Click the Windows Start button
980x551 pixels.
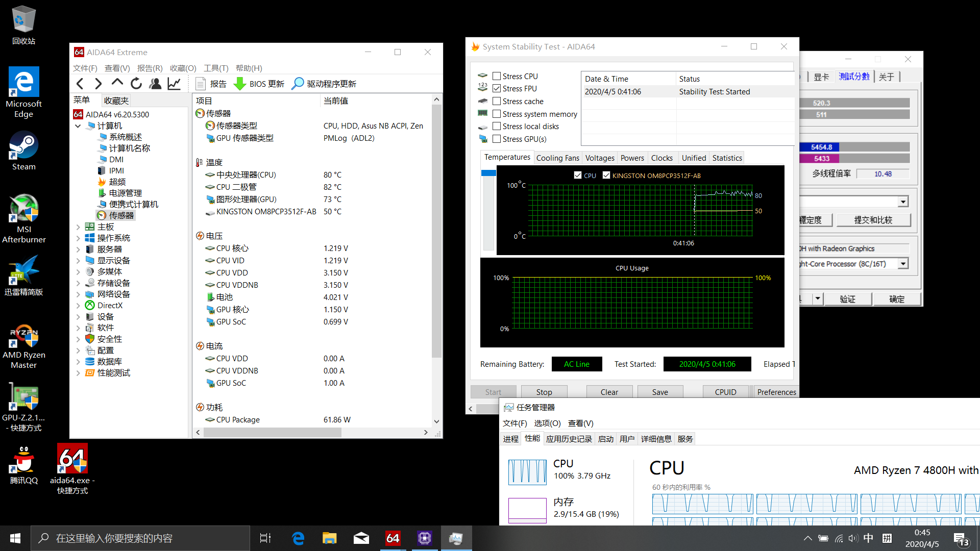click(15, 538)
